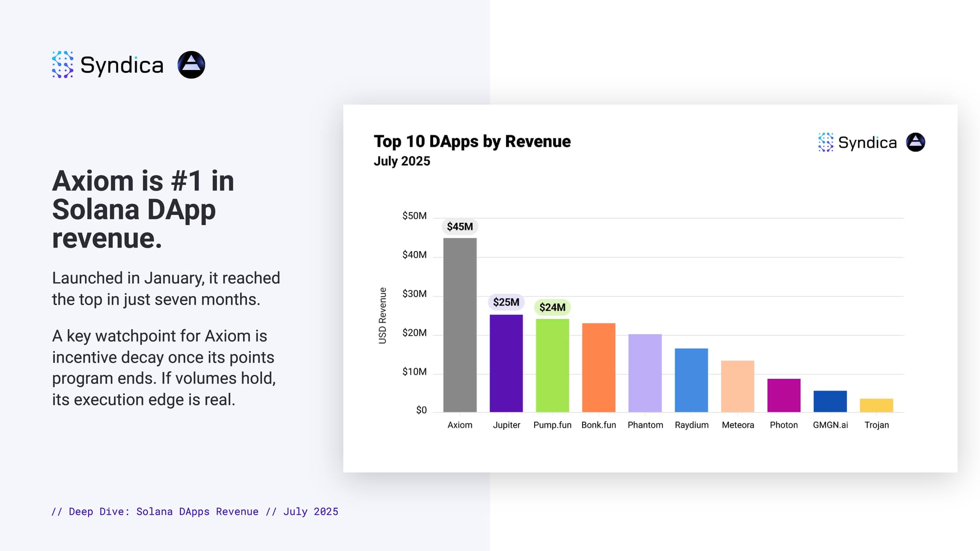Click the lavender Phantom bar
Viewport: 980px width, 551px height.
coord(645,373)
